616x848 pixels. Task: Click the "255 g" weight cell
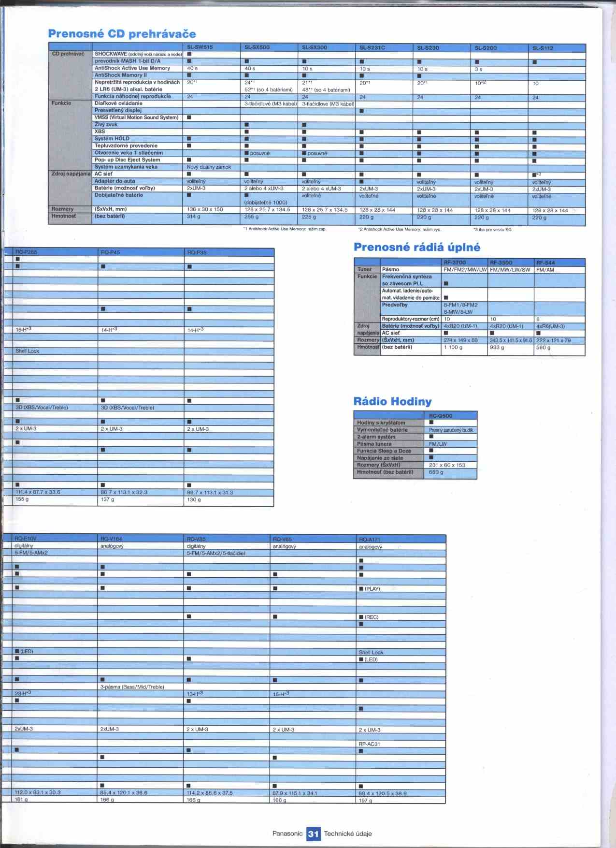point(251,217)
